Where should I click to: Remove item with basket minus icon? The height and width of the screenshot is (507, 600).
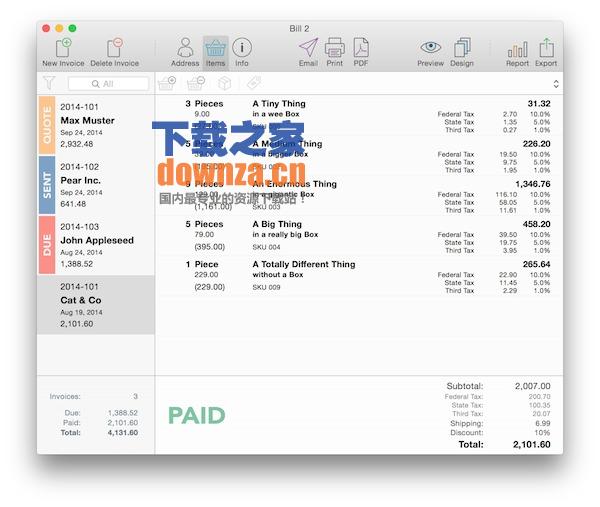coord(196,83)
